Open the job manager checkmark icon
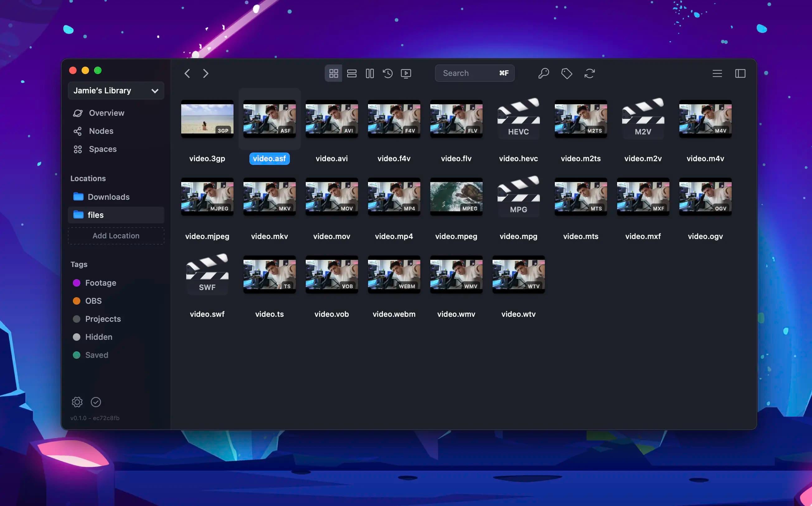Image resolution: width=812 pixels, height=506 pixels. 96,402
